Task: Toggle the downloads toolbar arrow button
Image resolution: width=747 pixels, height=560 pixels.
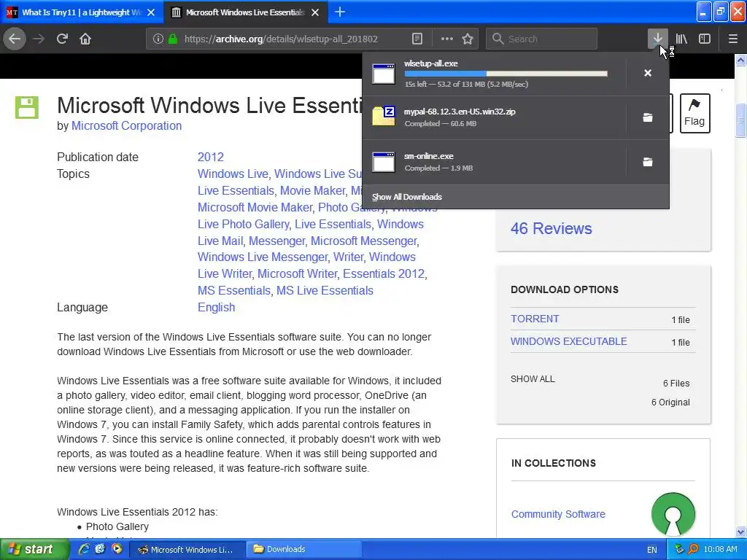Action: 657,39
